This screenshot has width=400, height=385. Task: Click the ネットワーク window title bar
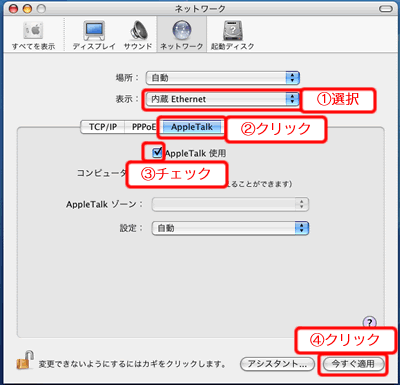200,9
